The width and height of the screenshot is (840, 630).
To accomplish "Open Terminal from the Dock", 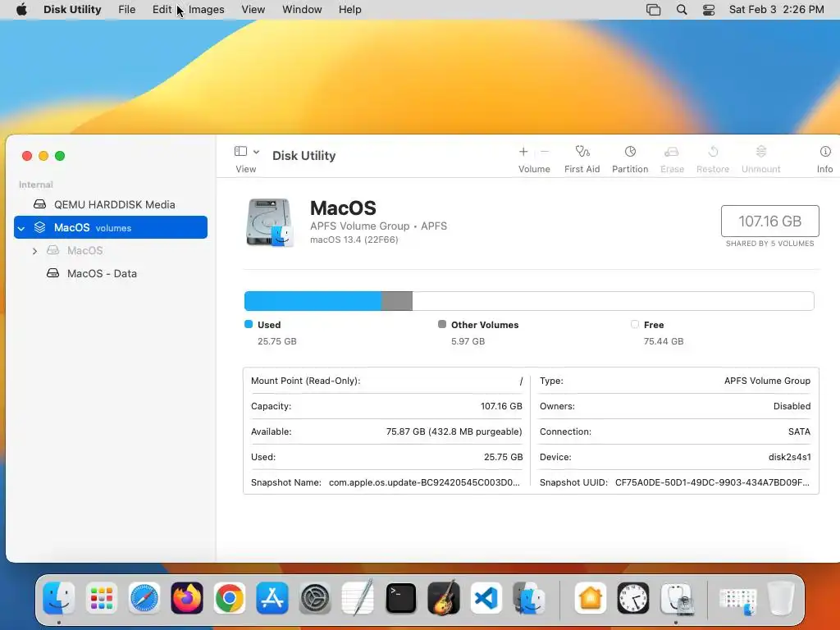I will [x=400, y=598].
